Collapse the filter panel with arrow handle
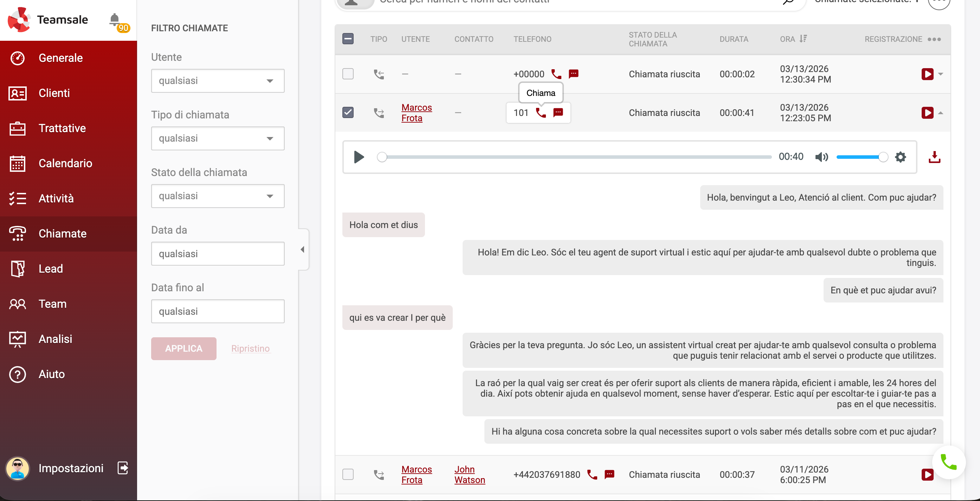The width and height of the screenshot is (980, 501). (303, 249)
